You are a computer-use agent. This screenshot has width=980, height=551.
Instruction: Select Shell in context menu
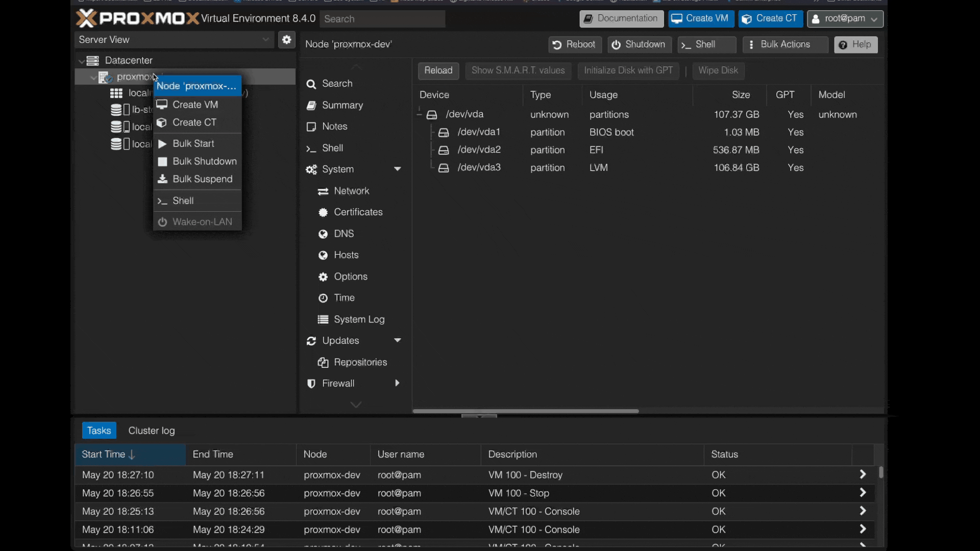[197, 201]
